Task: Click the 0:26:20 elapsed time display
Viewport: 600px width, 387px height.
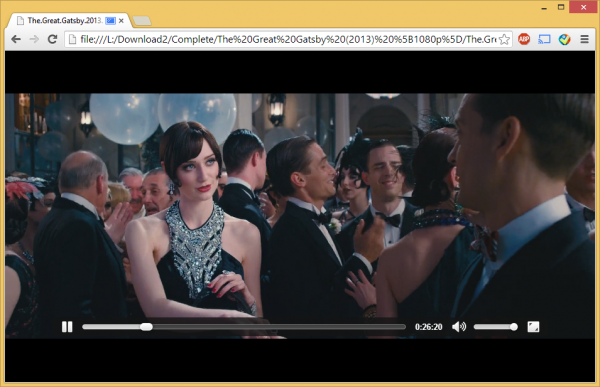Action: click(429, 327)
